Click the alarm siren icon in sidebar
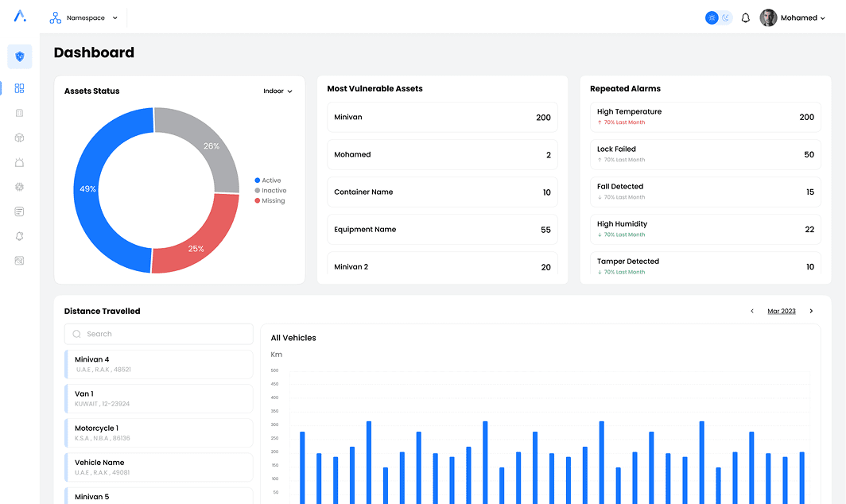The image size is (846, 504). 20,162
